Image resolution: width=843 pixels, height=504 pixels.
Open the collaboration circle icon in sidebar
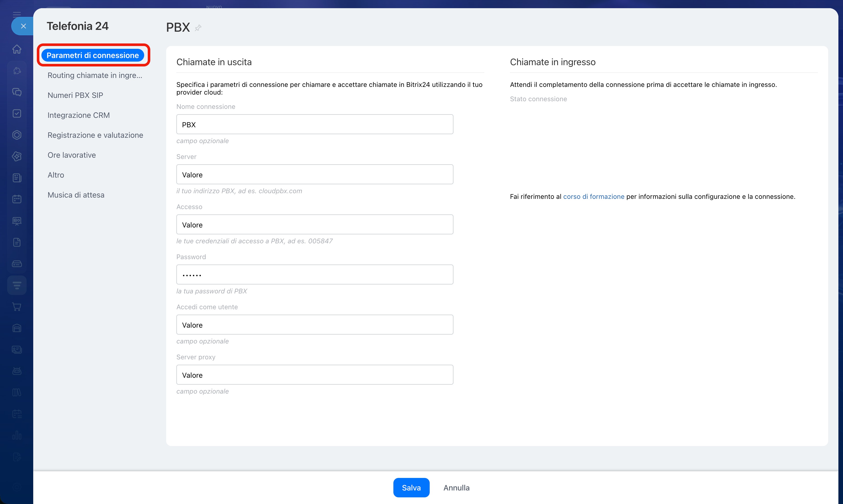[x=17, y=71]
